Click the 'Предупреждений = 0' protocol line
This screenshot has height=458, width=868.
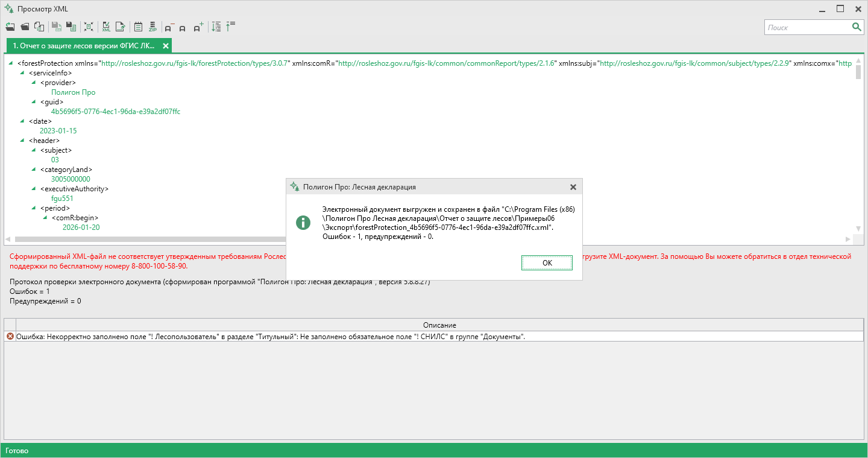pyautogui.click(x=45, y=301)
